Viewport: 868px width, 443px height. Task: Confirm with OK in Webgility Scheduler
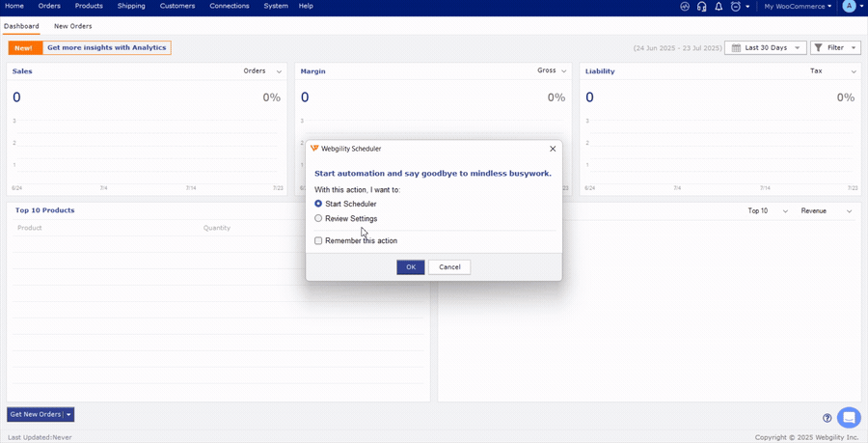(x=411, y=267)
